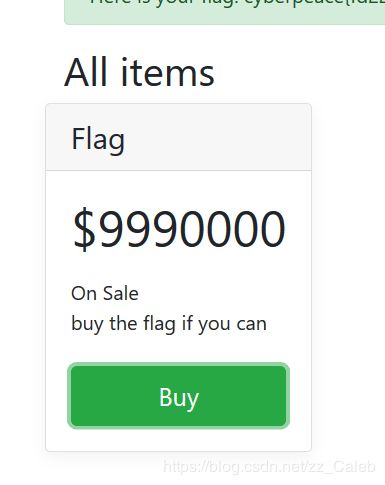Click the On Sale label
Image resolution: width=385 pixels, height=485 pixels.
(105, 294)
